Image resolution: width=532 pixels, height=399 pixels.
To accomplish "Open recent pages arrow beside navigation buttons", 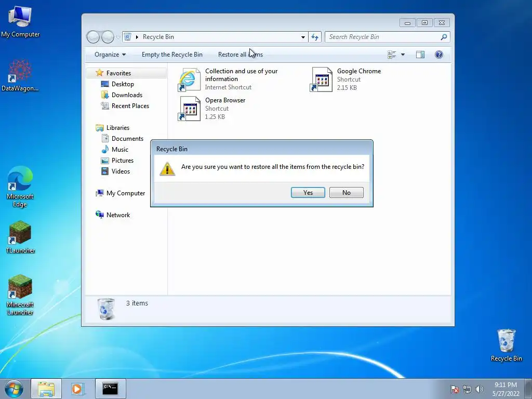I will [118, 37].
